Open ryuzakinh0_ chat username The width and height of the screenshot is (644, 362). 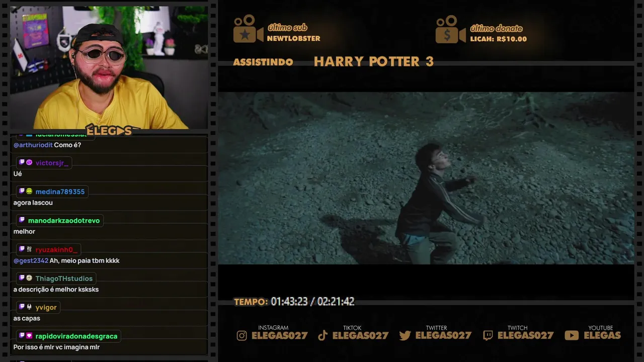(x=56, y=249)
